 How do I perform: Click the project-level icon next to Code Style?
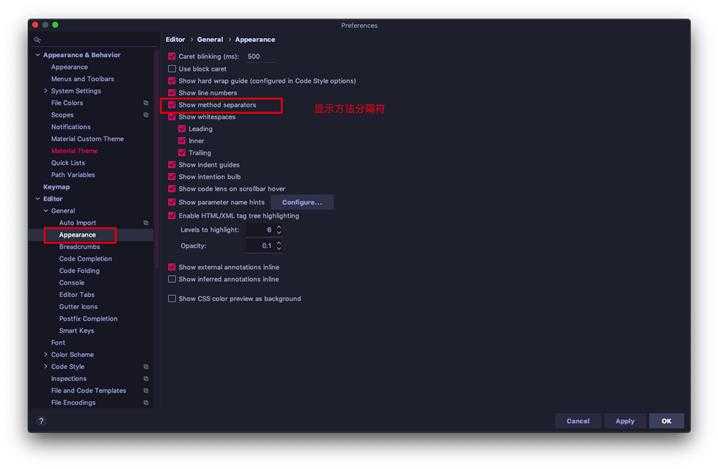point(146,367)
